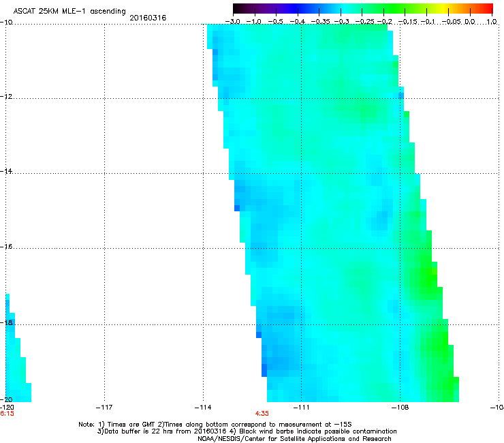Click the longitude label -114
This screenshot has height=443, width=504.
tap(203, 408)
